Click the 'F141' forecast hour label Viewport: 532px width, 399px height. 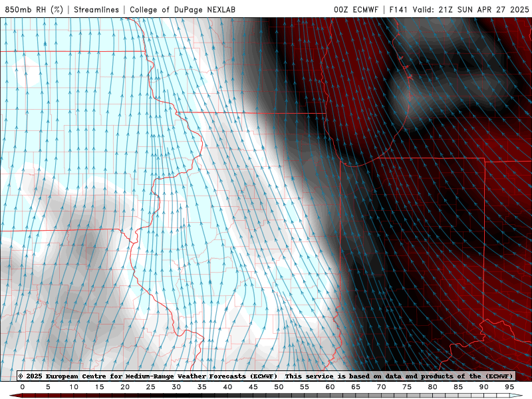tap(398, 9)
